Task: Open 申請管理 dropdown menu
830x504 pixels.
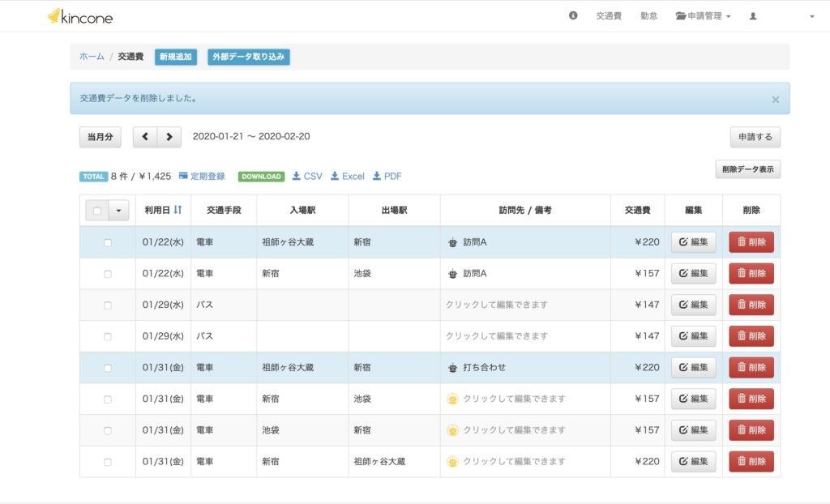Action: coord(703,16)
